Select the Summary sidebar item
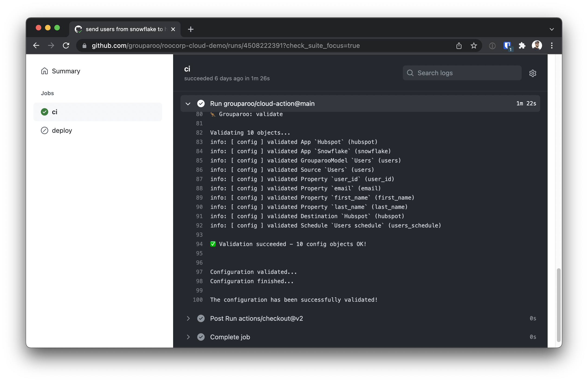The width and height of the screenshot is (588, 382). (x=66, y=71)
